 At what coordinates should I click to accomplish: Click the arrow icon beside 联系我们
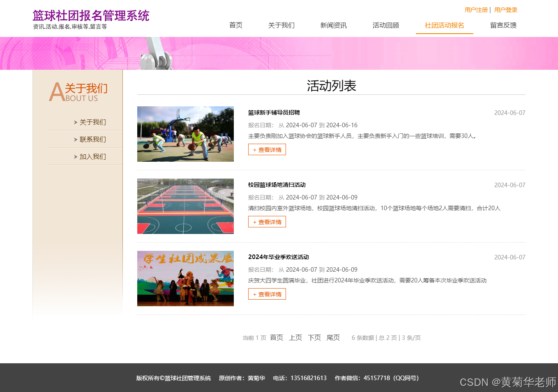76,140
